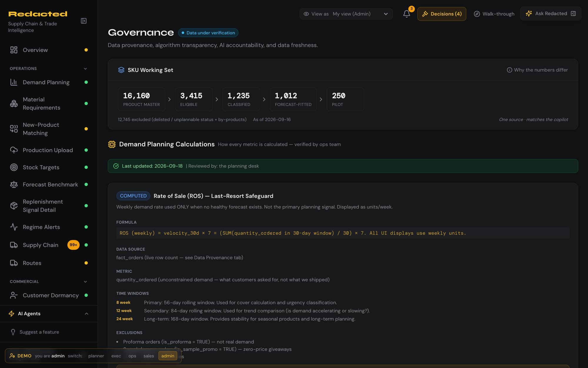Switch demo role to sales
The image size is (588, 368).
(x=149, y=356)
